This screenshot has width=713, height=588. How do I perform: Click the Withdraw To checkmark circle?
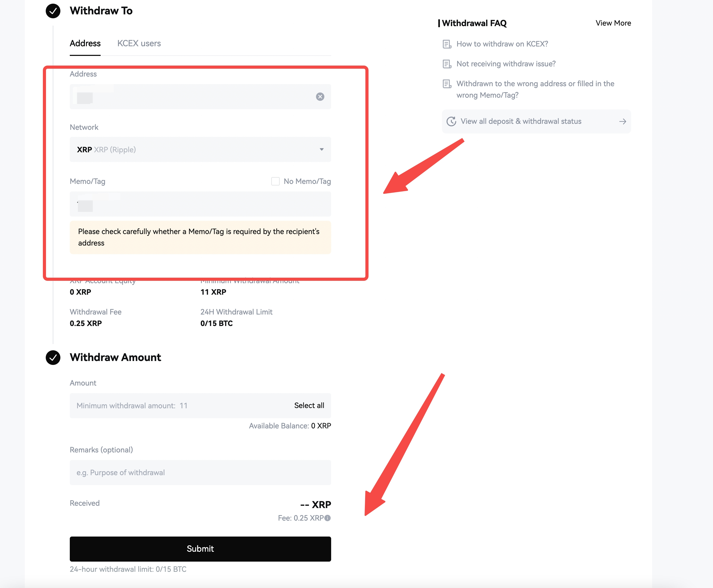pos(53,11)
